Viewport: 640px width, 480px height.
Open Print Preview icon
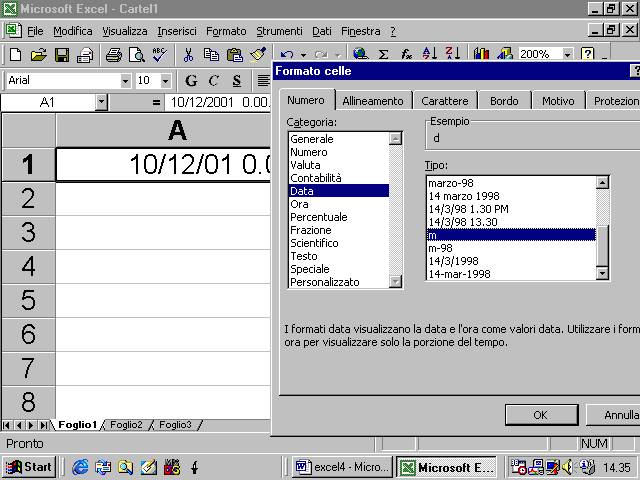(x=137, y=55)
